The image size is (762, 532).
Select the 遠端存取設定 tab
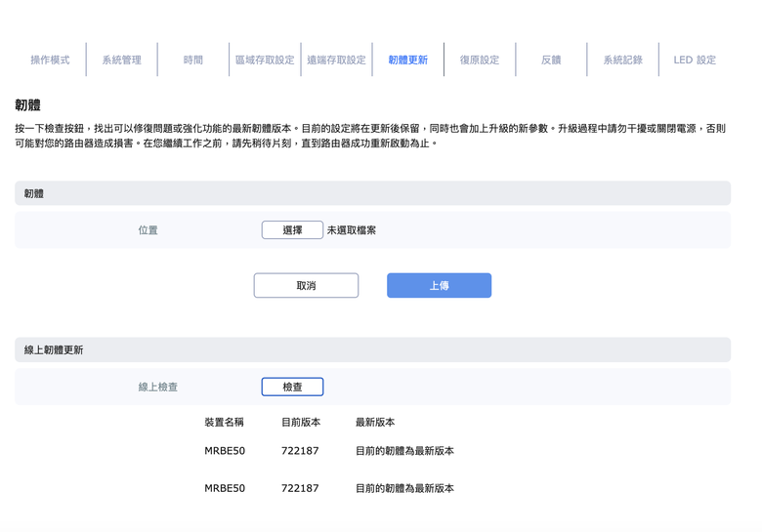[336, 60]
